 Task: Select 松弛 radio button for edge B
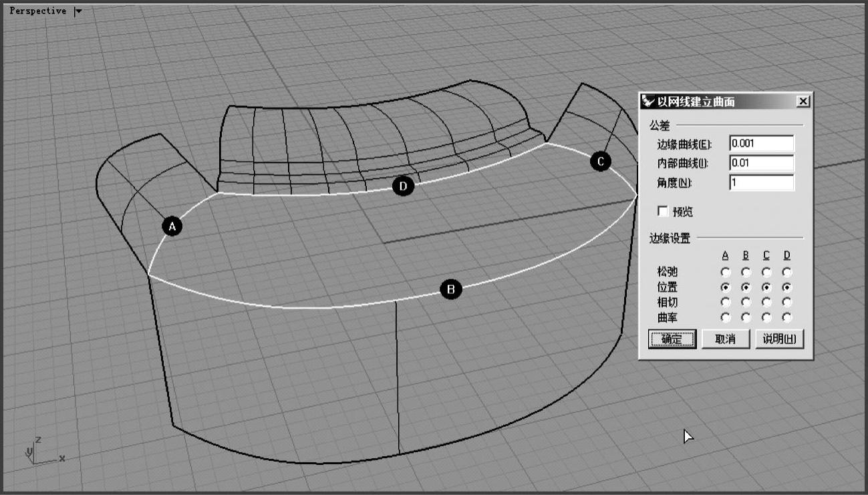(x=746, y=272)
